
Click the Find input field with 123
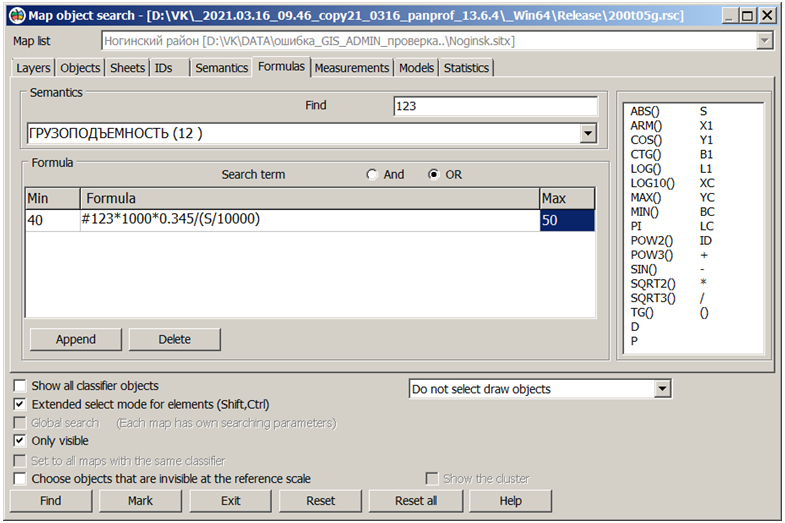click(x=496, y=106)
